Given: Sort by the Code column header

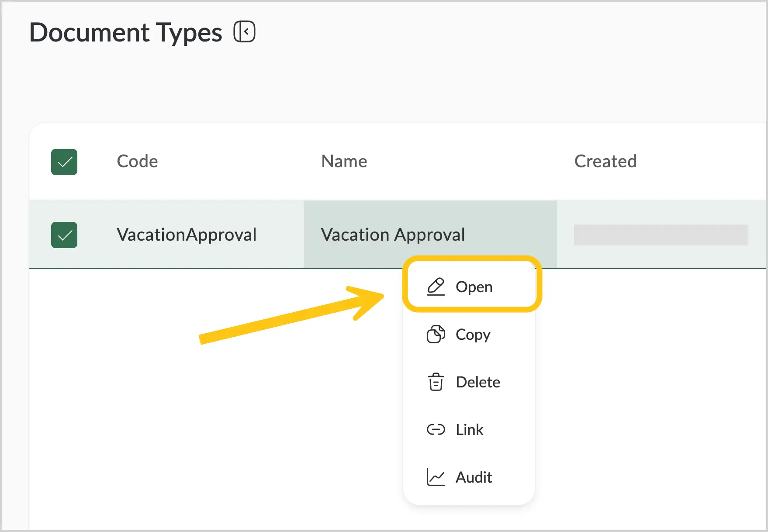Looking at the screenshot, I should tap(137, 162).
